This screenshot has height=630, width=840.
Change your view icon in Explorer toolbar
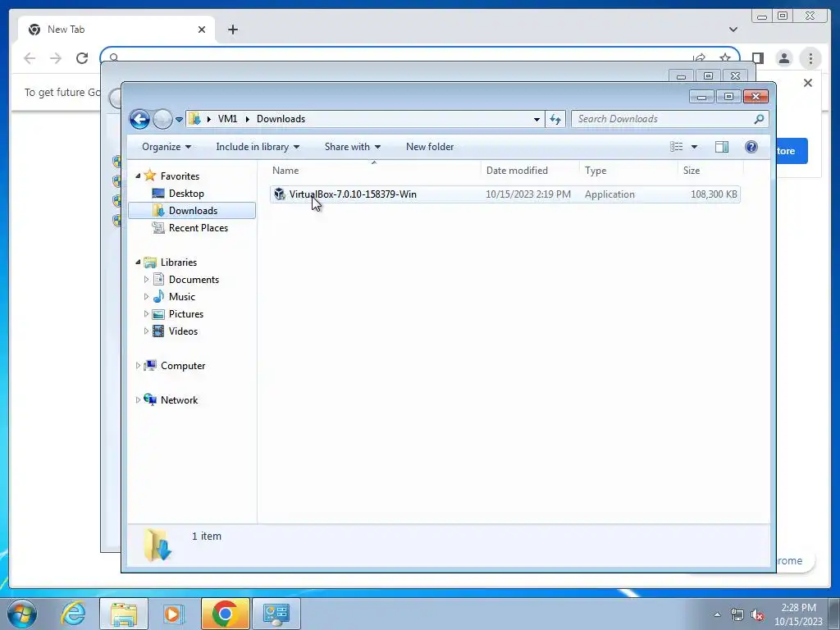[x=676, y=147]
